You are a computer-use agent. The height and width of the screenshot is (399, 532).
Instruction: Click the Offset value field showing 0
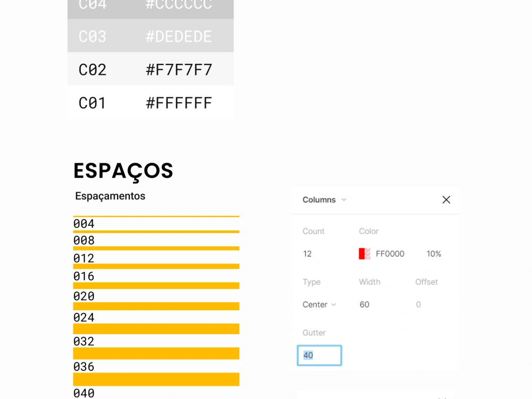pyautogui.click(x=418, y=305)
